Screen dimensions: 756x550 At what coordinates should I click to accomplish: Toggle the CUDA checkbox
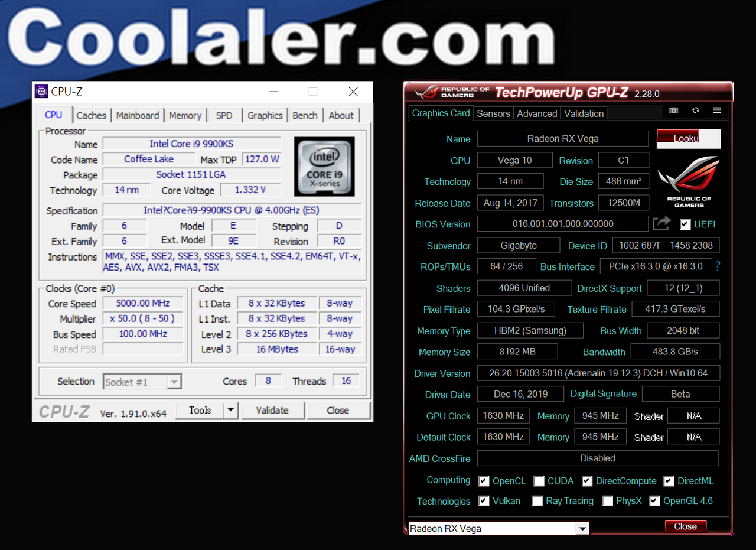pos(539,481)
